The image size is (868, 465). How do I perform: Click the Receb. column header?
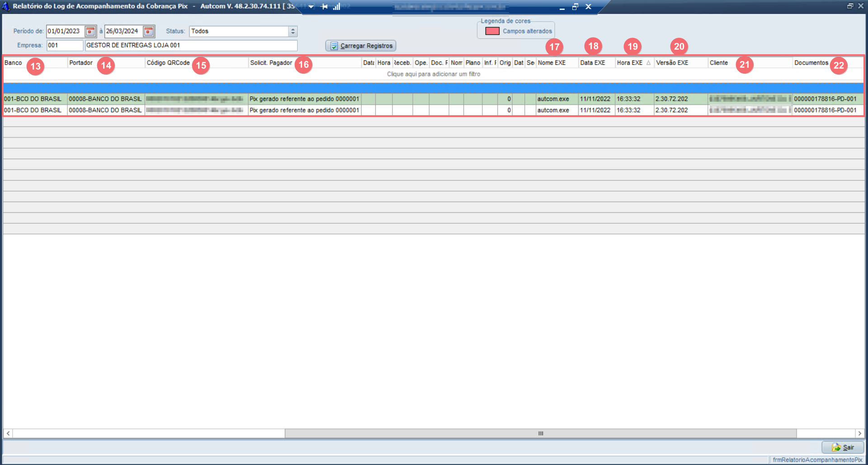402,63
